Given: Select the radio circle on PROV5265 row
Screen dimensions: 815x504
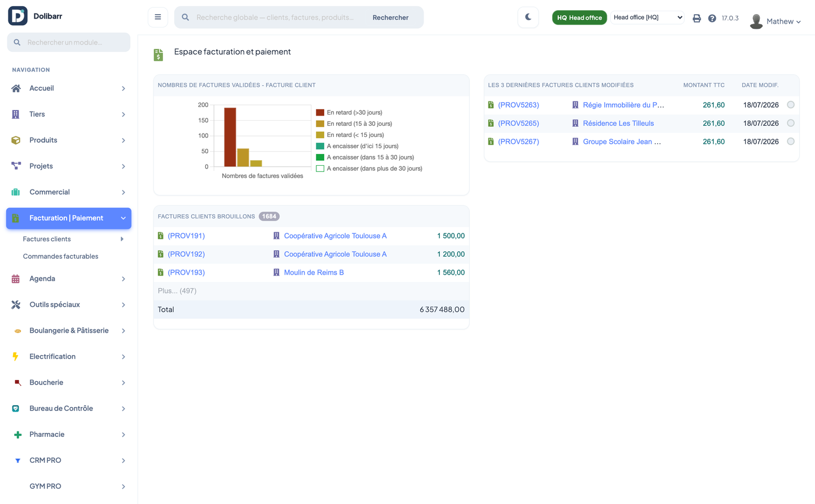Looking at the screenshot, I should pos(791,123).
